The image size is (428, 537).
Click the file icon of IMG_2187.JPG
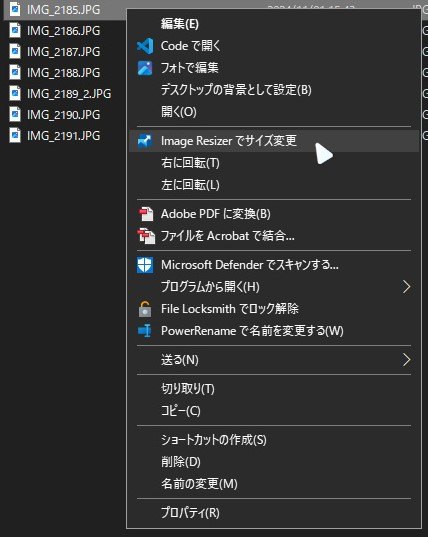(15, 51)
